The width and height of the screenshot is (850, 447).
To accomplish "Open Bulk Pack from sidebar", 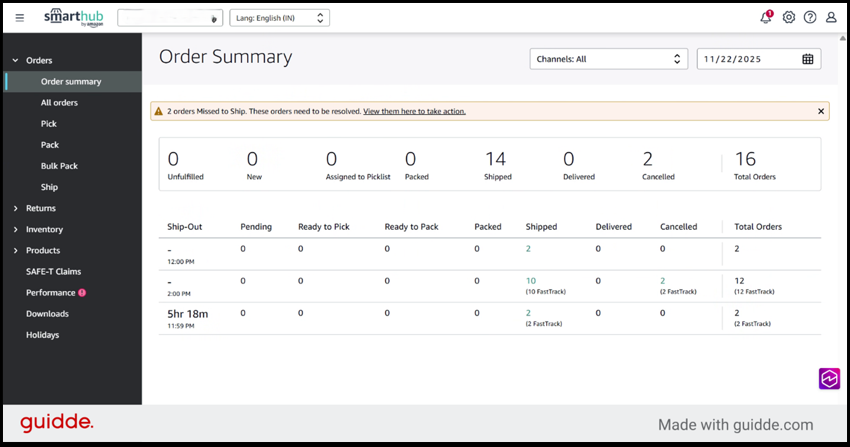I will tap(59, 166).
